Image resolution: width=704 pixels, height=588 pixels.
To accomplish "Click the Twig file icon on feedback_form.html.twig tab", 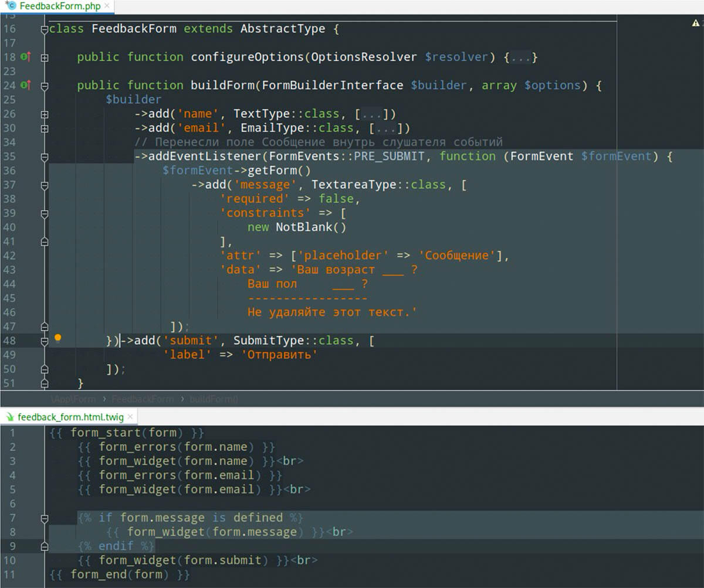I will (x=10, y=417).
